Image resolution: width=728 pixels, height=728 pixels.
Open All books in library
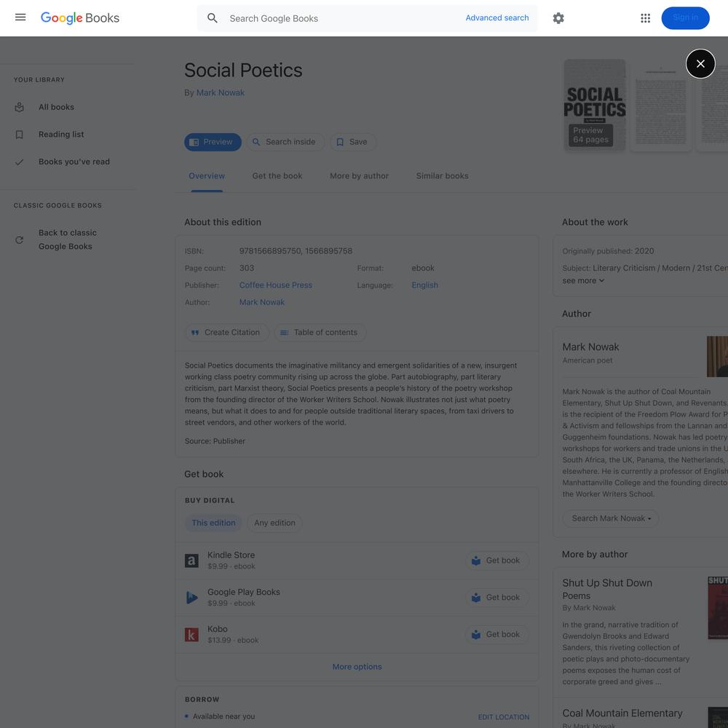(56, 107)
